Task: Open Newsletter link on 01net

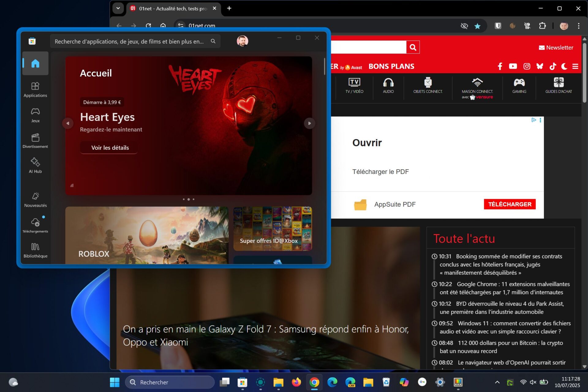Action: click(x=556, y=47)
